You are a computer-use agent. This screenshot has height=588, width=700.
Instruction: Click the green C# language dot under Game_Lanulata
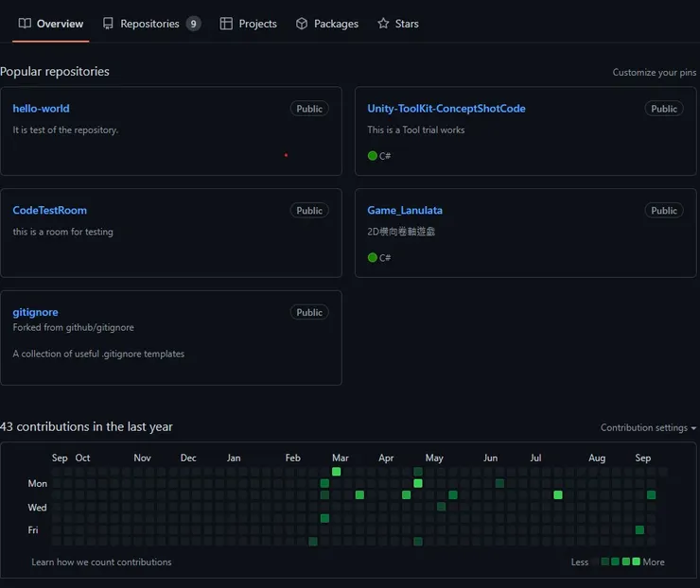[373, 257]
